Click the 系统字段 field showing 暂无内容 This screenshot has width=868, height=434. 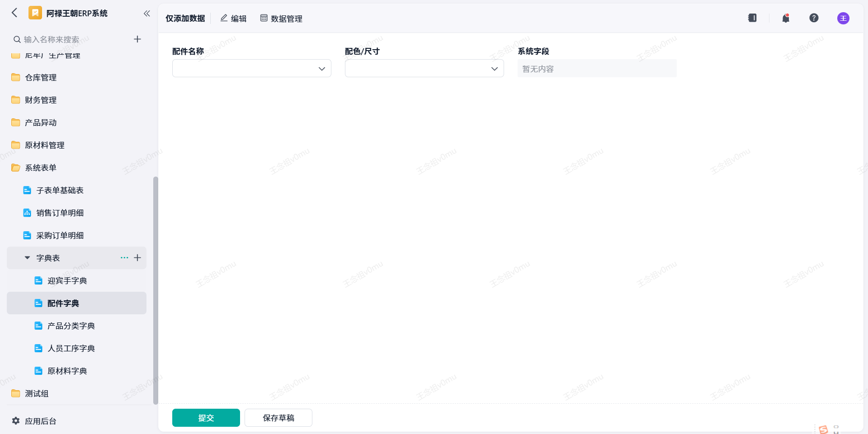point(597,69)
